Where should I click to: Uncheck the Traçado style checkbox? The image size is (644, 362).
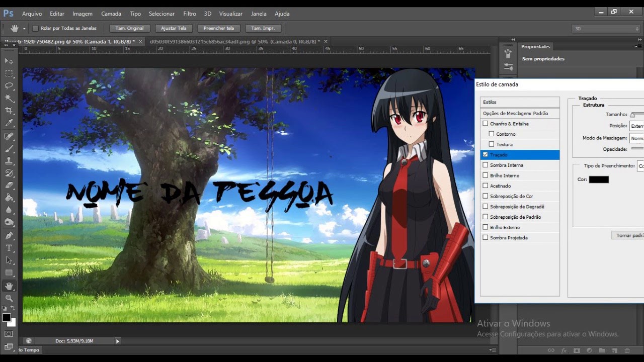pyautogui.click(x=486, y=155)
